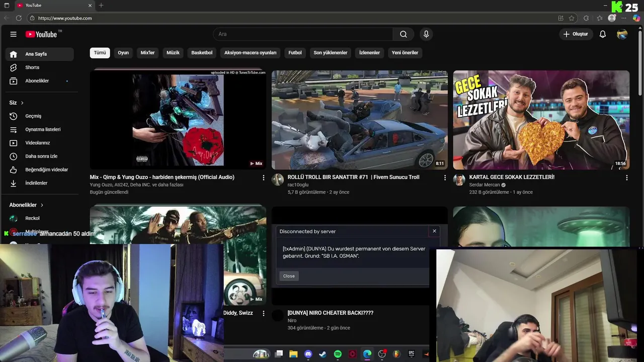644x362 pixels.
Task: Open options for KARTAL GECE SOKAK LEZZETLERİ video
Action: 626,177
